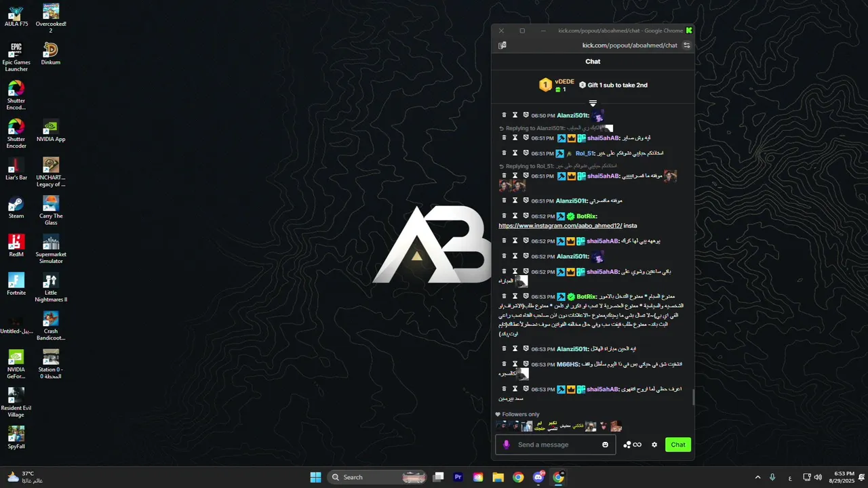
Task: Delete M66HS's 06:53 PM message
Action: tap(504, 364)
